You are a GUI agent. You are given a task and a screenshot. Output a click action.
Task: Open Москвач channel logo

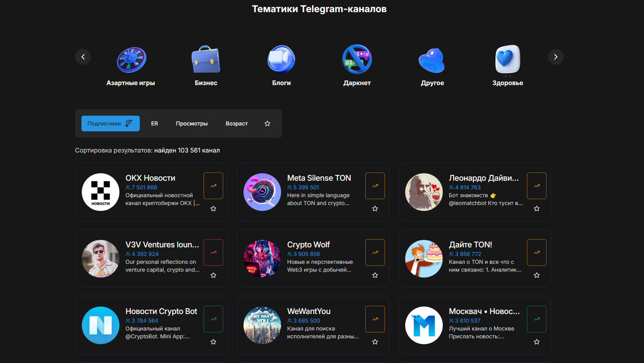tap(424, 325)
